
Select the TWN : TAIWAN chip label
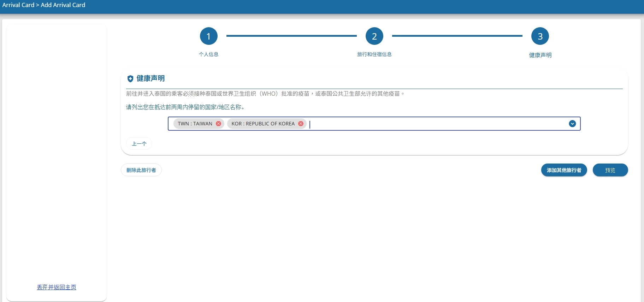tap(195, 124)
